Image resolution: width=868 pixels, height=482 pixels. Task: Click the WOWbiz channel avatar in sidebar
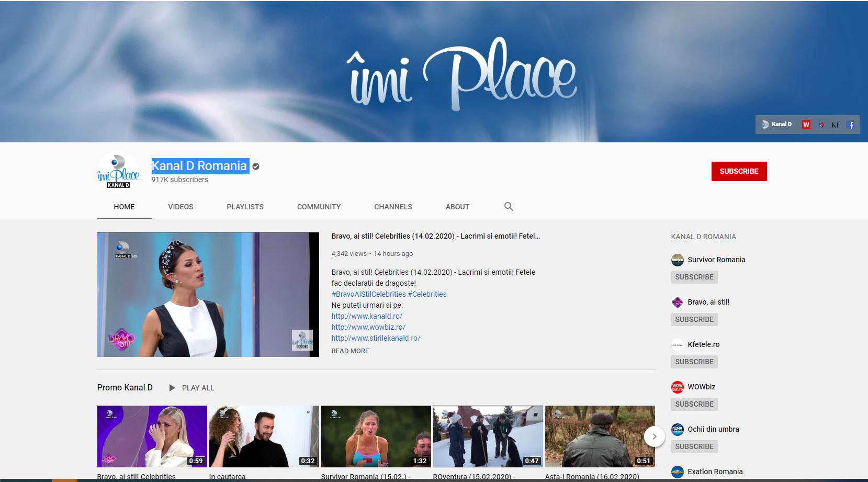[678, 387]
